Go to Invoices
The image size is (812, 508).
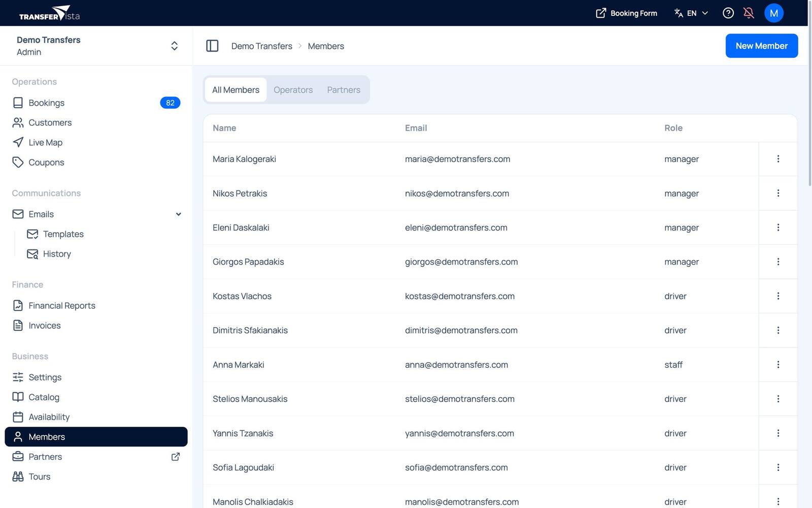tap(96, 325)
